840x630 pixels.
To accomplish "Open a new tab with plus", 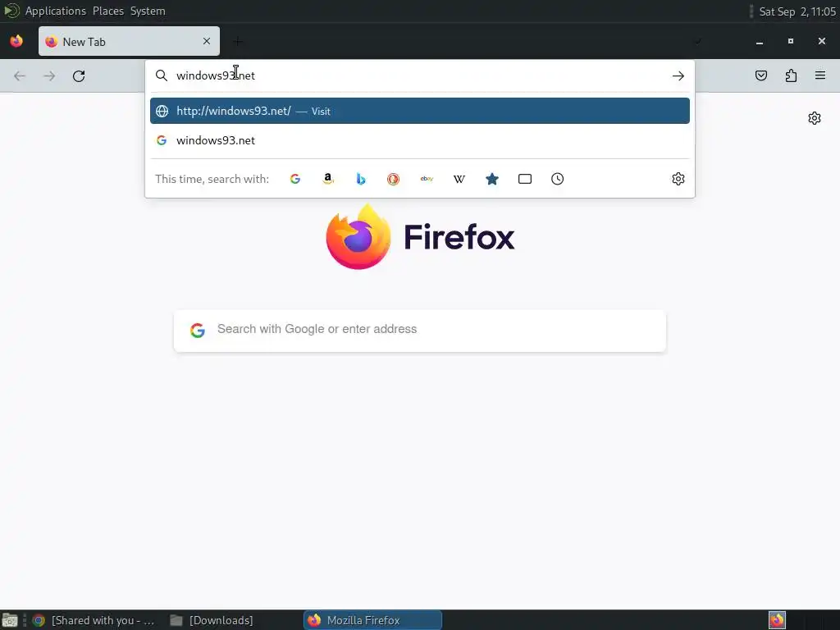I will coord(238,41).
